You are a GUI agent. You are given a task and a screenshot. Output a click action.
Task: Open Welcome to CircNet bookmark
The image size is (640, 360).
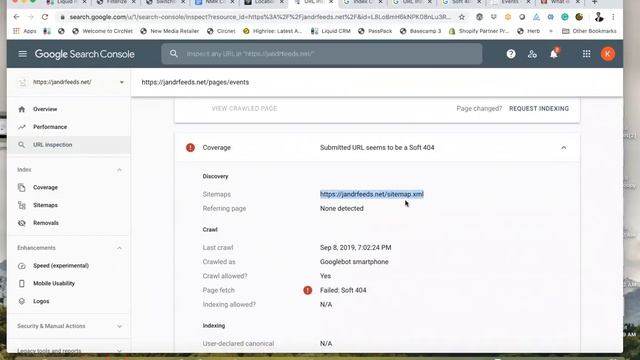[x=102, y=31]
